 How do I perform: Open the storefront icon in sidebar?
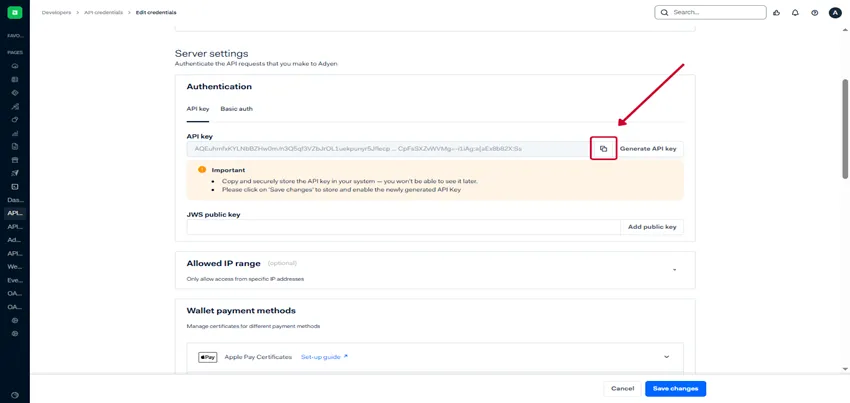(x=15, y=160)
